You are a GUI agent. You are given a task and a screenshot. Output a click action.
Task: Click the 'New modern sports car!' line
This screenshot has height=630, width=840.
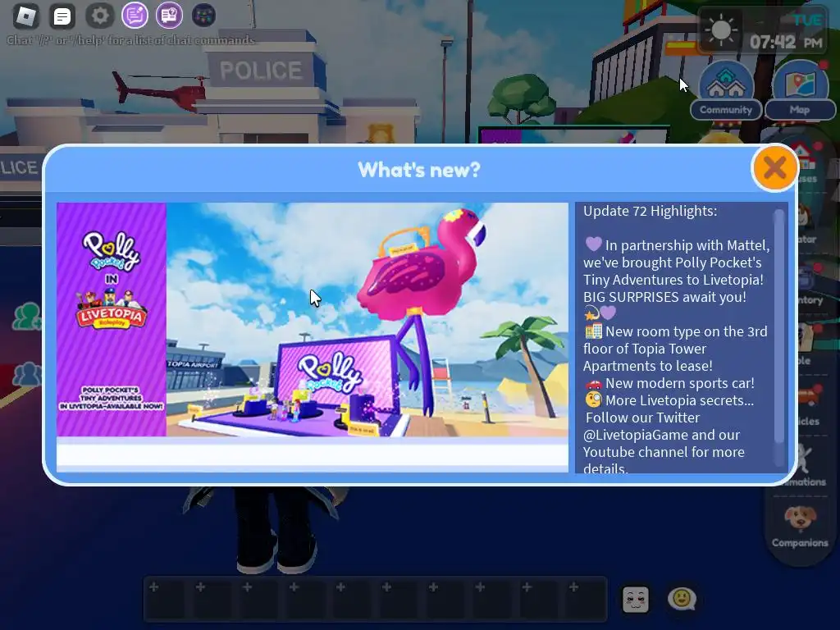click(669, 384)
